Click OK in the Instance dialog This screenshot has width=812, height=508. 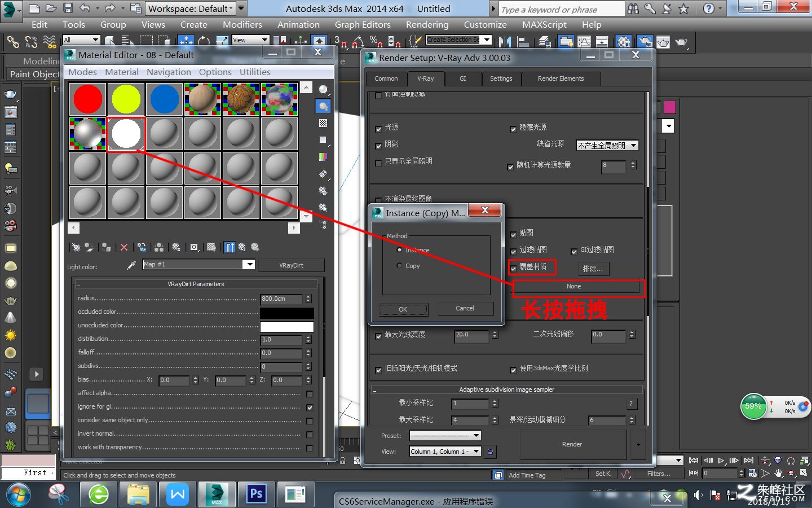(x=403, y=309)
